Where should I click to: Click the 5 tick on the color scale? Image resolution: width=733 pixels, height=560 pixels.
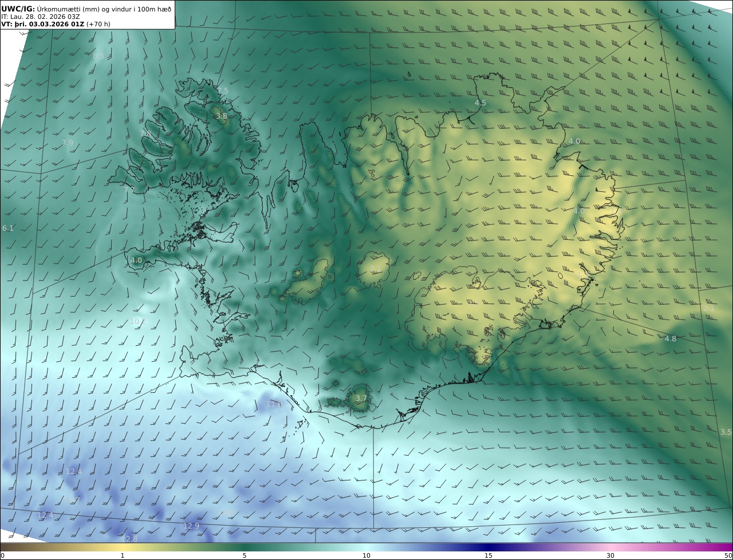(245, 555)
